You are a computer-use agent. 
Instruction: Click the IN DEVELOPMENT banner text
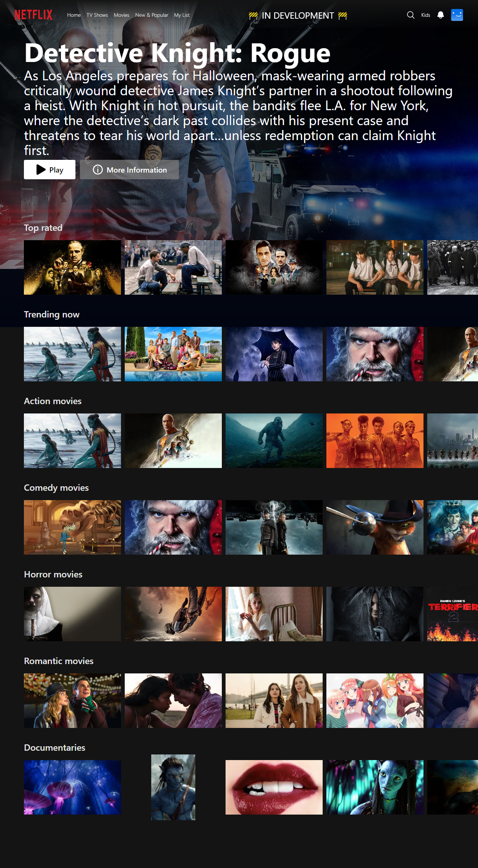point(298,15)
